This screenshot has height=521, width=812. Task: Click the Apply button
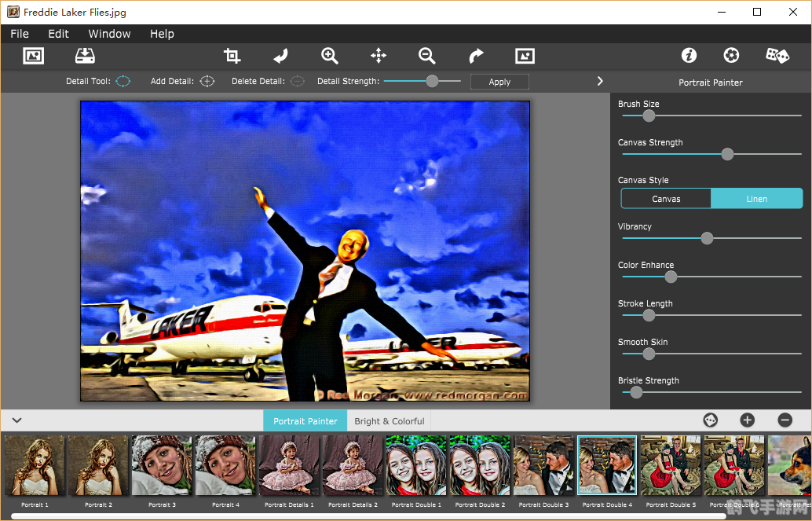(499, 82)
